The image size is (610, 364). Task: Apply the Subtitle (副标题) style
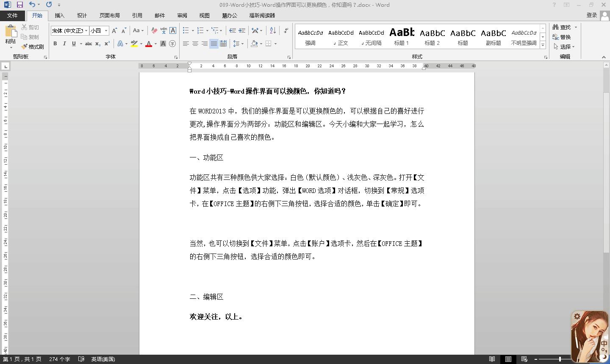494,37
